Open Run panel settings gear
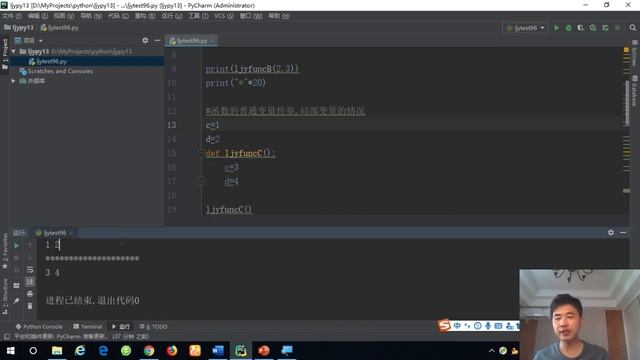Screen dimensions: 640x360 (611, 232)
